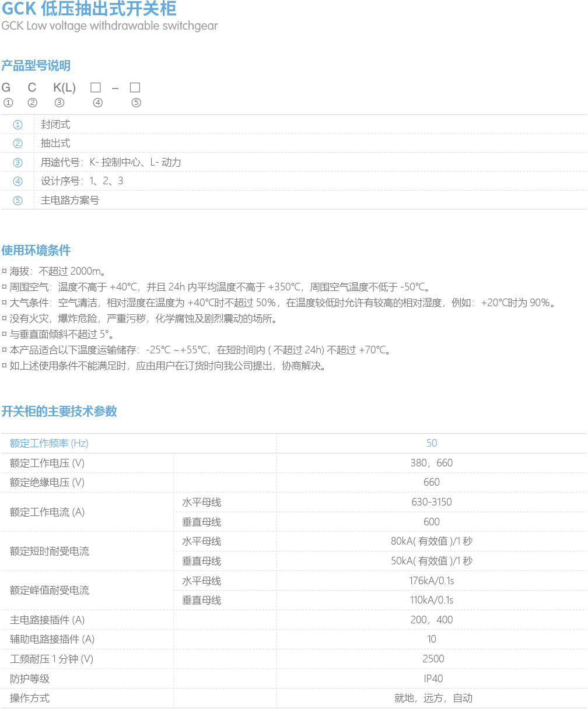This screenshot has width=588, height=709.
Task: Select the value "就地，远方，自动"
Action: tap(433, 698)
